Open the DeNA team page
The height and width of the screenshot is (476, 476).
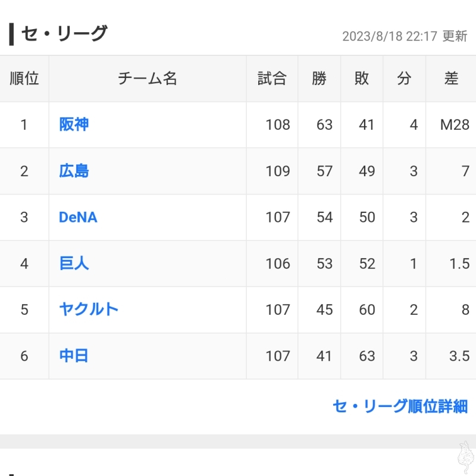click(78, 217)
